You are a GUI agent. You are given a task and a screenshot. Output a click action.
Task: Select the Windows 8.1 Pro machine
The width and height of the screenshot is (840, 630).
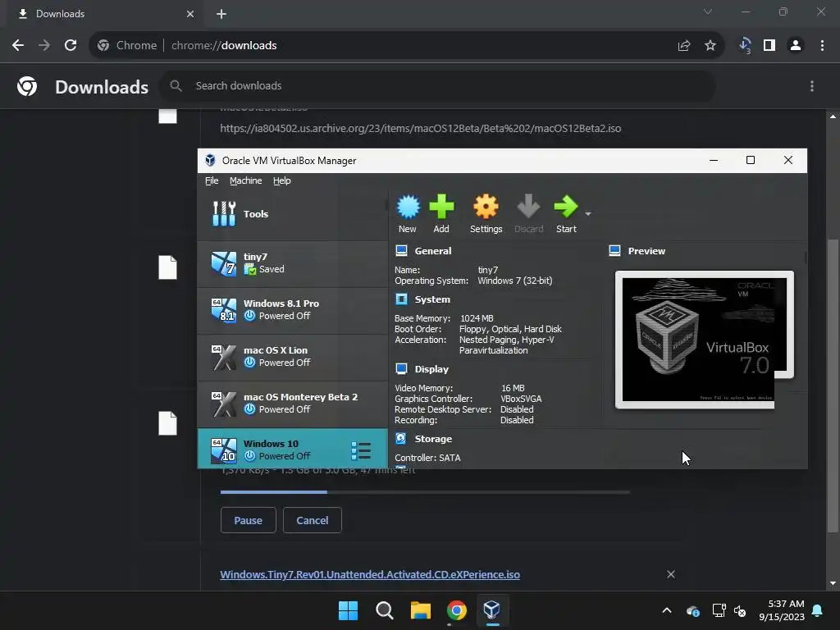click(x=292, y=310)
